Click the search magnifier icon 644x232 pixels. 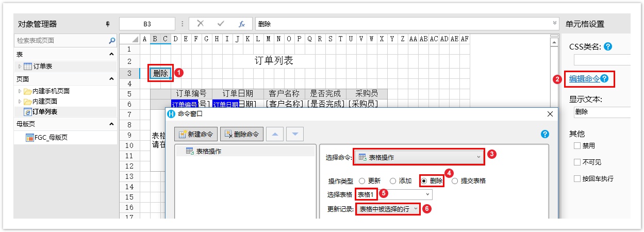(x=112, y=40)
